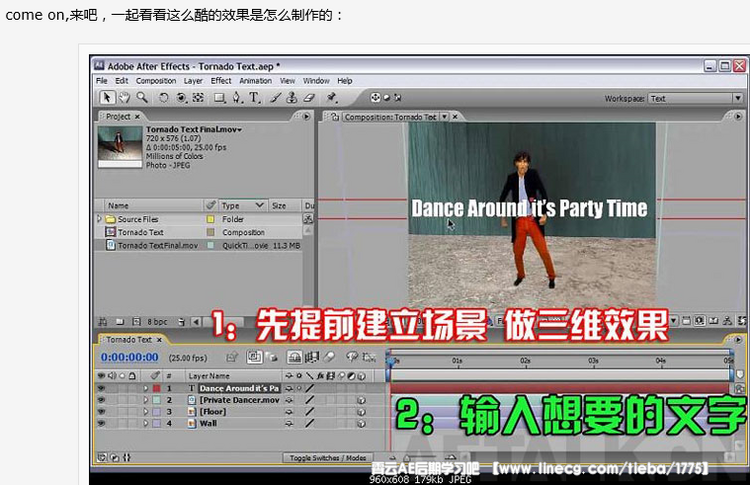Expand the Source Files folder
Screen dimensions: 750x485
click(x=99, y=219)
